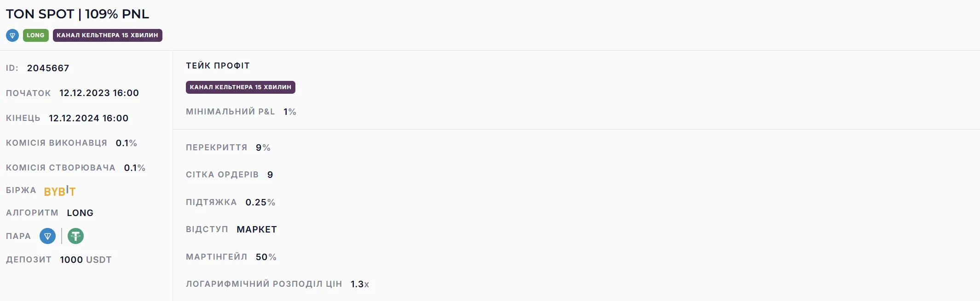
Task: Click the minimum P&L value 1%
Action: pos(289,112)
